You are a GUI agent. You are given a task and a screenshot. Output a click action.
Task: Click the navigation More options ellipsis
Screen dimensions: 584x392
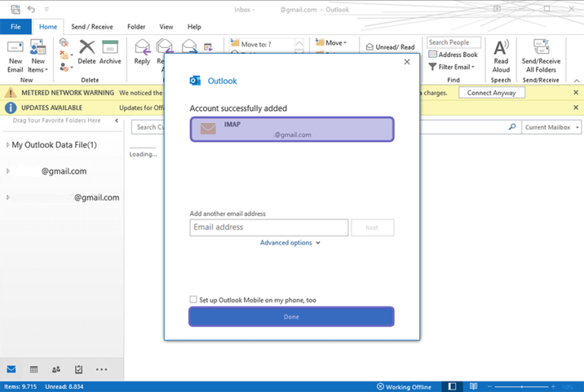coord(101,369)
